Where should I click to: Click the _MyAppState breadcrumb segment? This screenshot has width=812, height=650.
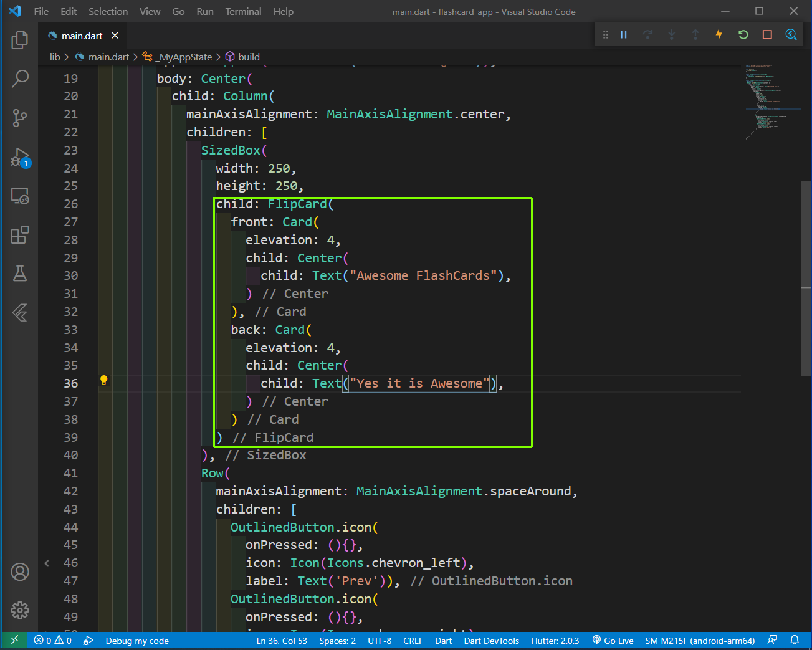(178, 57)
